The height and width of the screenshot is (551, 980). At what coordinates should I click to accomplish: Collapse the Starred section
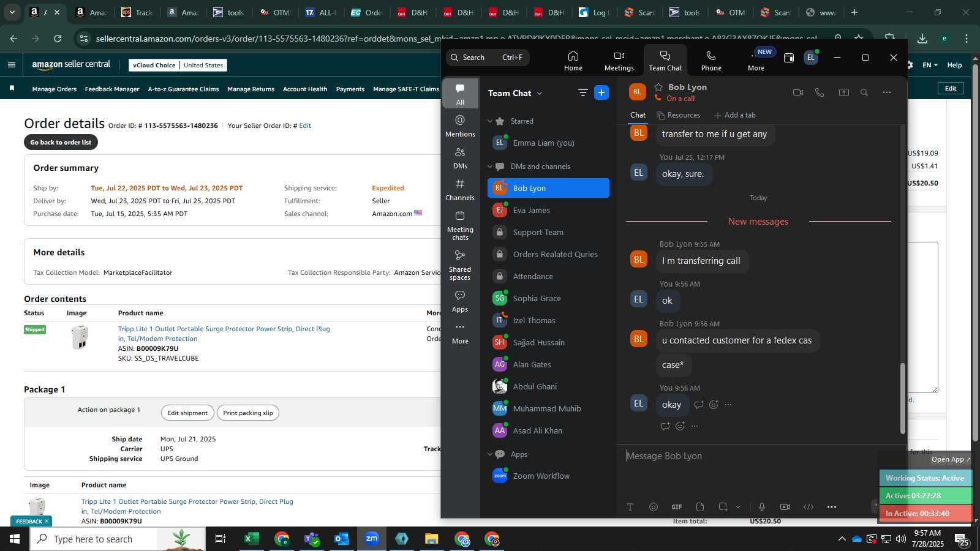pyautogui.click(x=490, y=121)
